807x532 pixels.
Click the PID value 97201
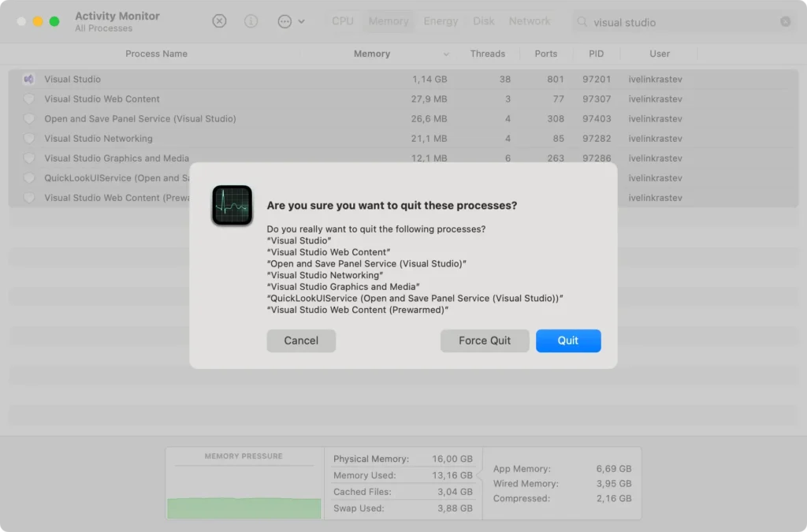pos(597,80)
